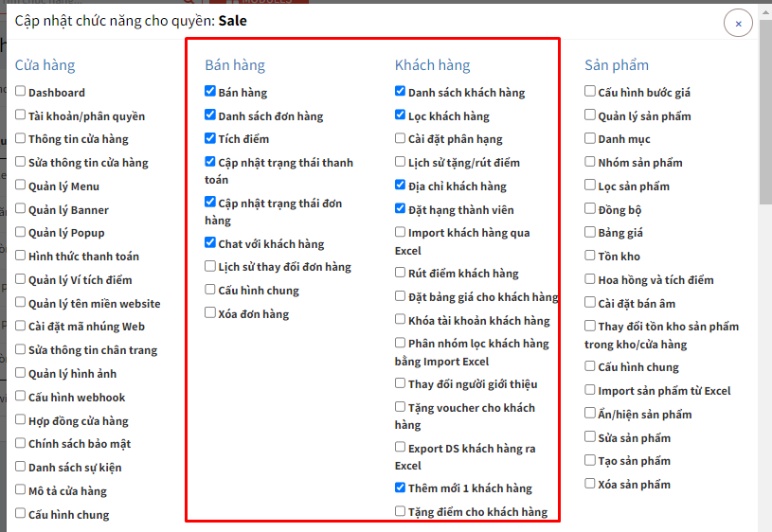The width and height of the screenshot is (772, 532).
Task: Check Rút điểm khách hàng
Action: point(401,273)
